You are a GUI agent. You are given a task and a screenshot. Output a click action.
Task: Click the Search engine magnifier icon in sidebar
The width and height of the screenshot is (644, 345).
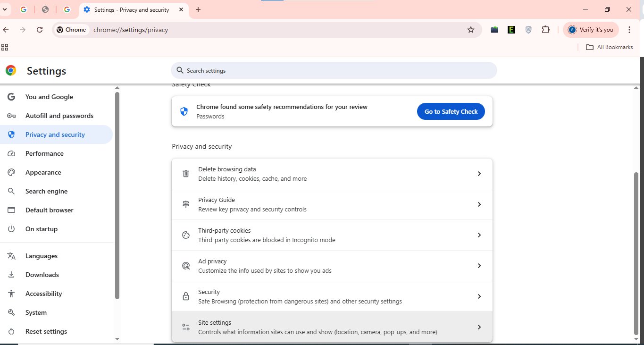click(11, 191)
